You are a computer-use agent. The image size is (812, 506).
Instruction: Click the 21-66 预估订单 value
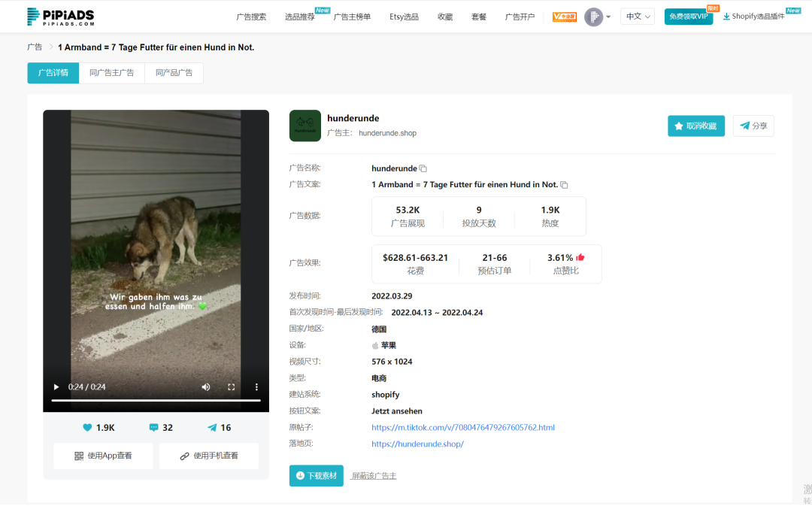tap(495, 258)
